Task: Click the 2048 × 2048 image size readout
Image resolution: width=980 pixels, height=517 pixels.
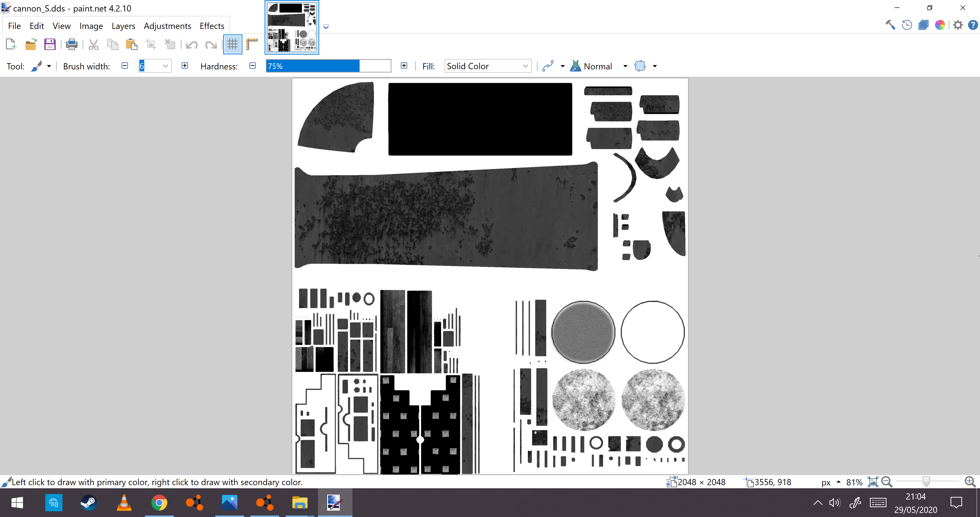Action: (x=702, y=482)
